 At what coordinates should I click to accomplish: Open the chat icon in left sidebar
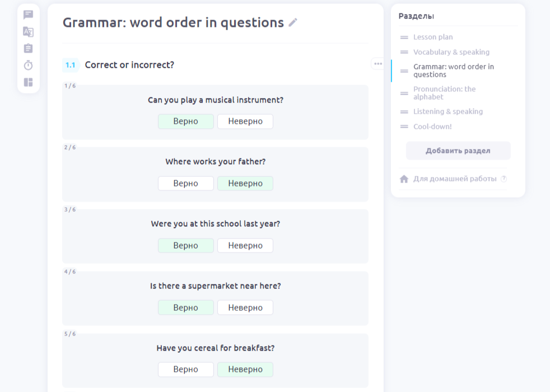pos(28,15)
